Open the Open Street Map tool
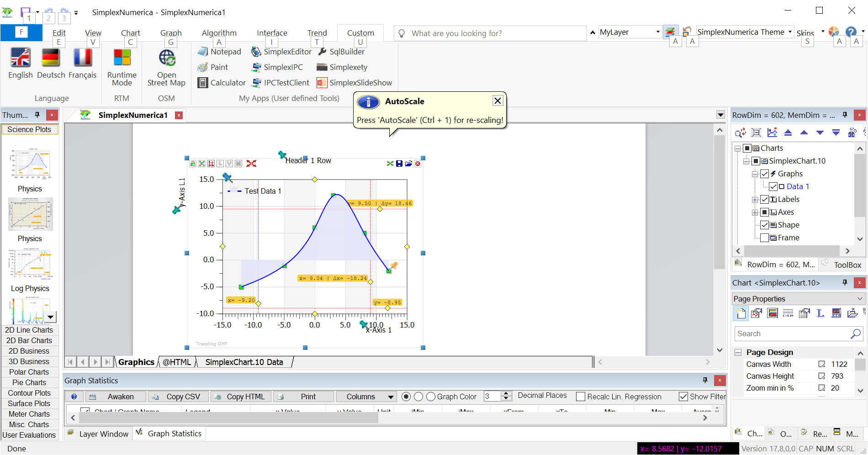 point(167,58)
